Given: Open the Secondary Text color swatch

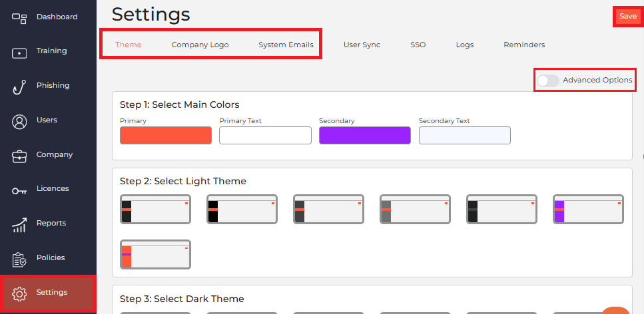Looking at the screenshot, I should [x=464, y=136].
